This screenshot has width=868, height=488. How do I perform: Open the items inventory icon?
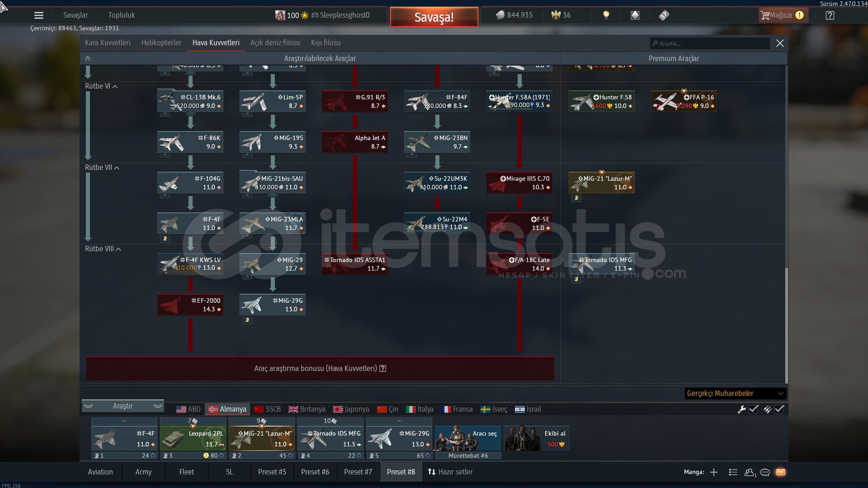coord(664,15)
